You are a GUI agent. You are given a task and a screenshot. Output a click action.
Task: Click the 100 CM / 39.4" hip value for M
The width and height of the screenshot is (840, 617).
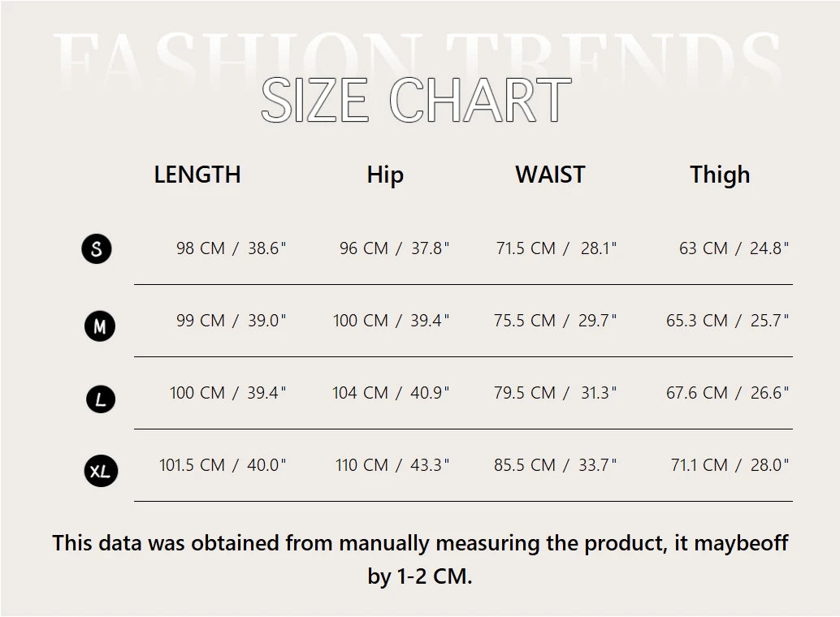pyautogui.click(x=391, y=321)
